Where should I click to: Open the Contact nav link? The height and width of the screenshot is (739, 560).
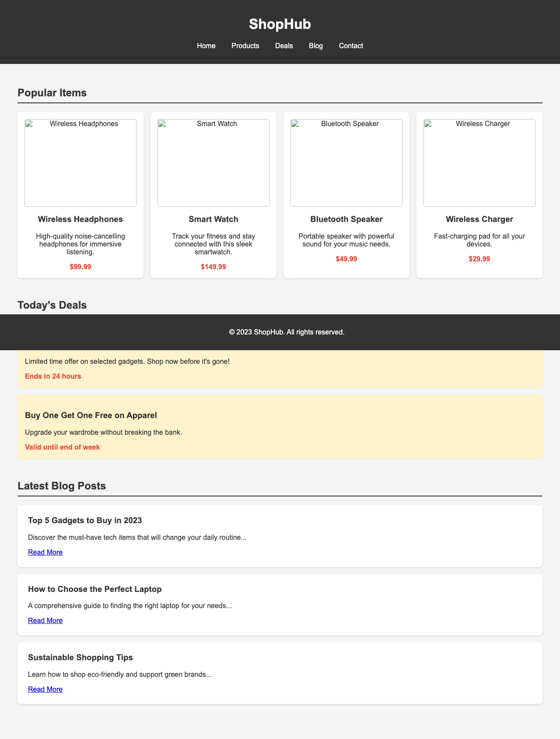(351, 46)
